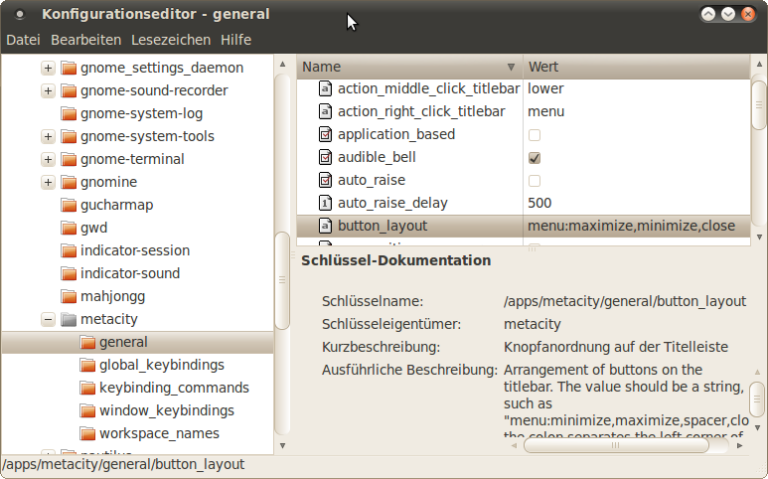
Task: Click the string icon of button_layout
Action: (325, 226)
